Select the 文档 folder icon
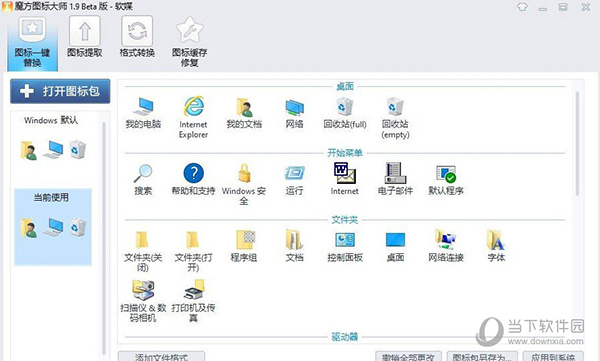Viewport: 600px width, 361px height. 294,246
